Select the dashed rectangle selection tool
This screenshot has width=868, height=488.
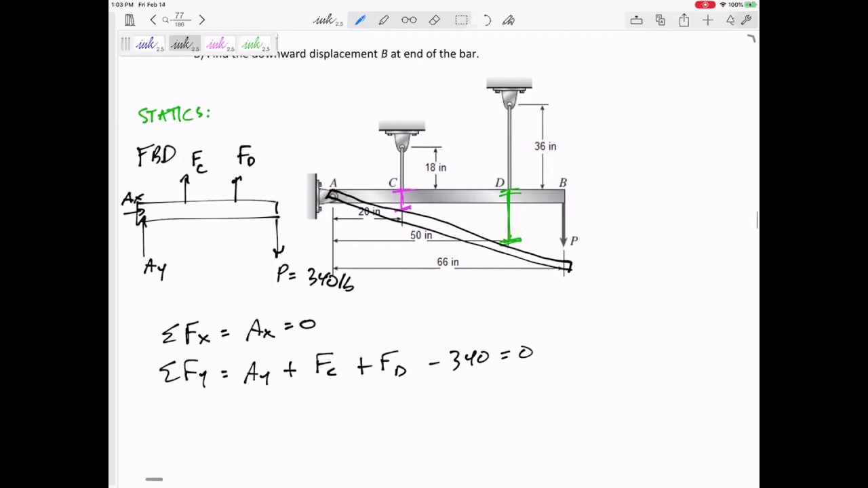[x=461, y=20]
